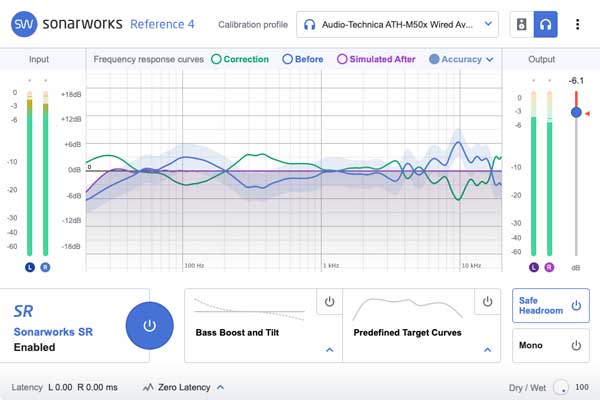The height and width of the screenshot is (400, 600).
Task: Open the three-dot options menu
Action: [x=577, y=24]
